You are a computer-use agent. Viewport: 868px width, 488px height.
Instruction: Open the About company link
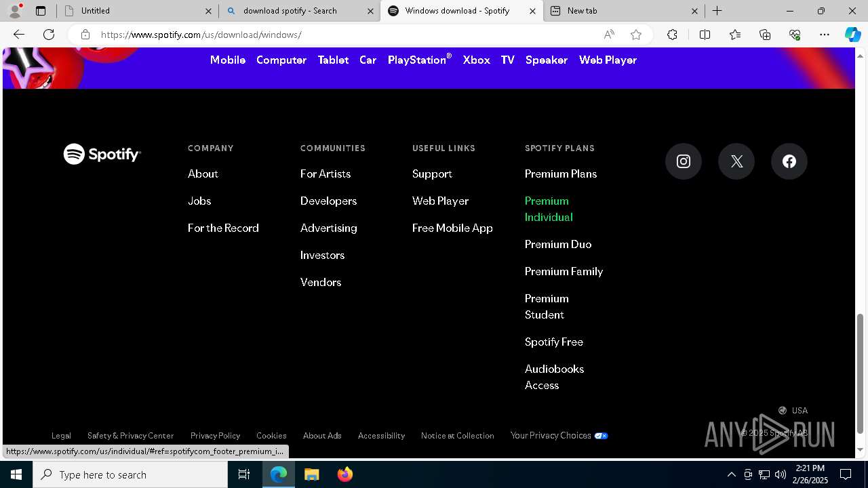click(203, 174)
